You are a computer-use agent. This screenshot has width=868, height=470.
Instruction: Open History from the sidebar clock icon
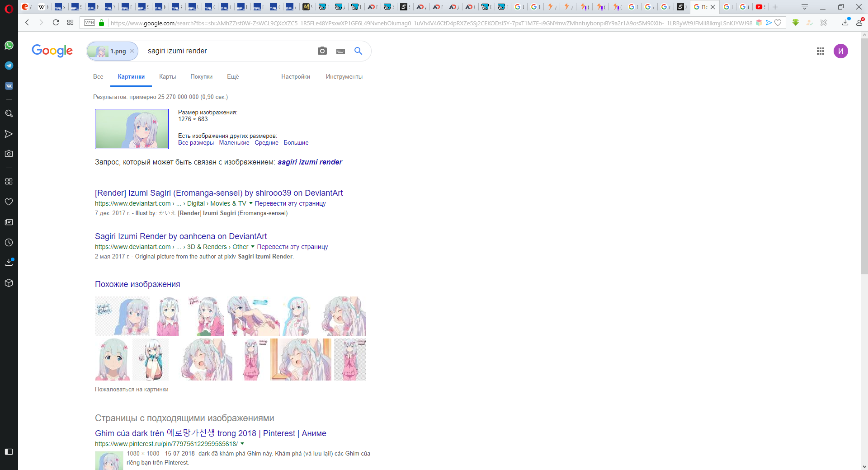click(x=9, y=242)
